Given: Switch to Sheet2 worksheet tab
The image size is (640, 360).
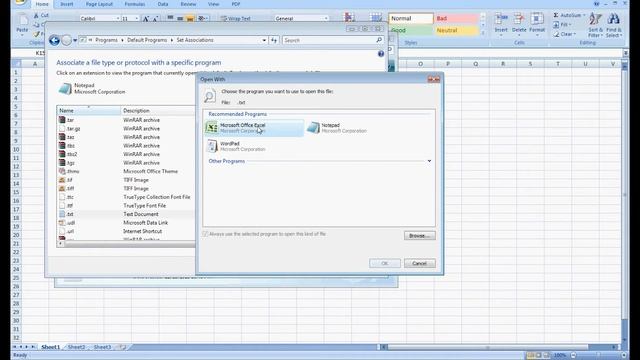Looking at the screenshot, I should [77, 347].
